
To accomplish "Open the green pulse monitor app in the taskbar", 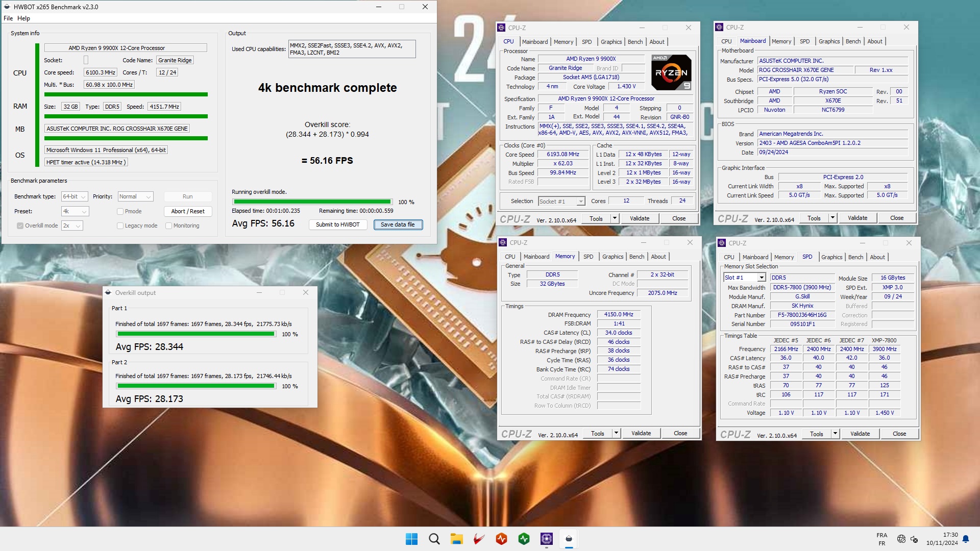I will click(524, 539).
